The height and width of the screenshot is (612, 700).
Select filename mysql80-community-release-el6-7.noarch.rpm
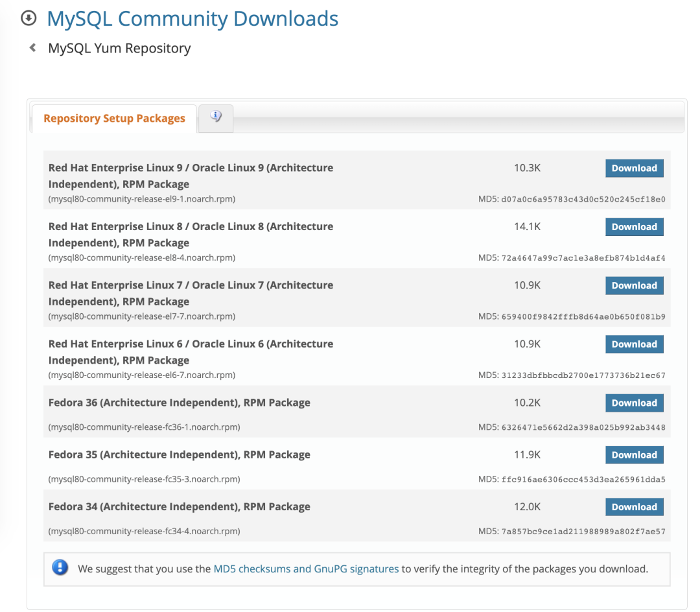(x=142, y=375)
